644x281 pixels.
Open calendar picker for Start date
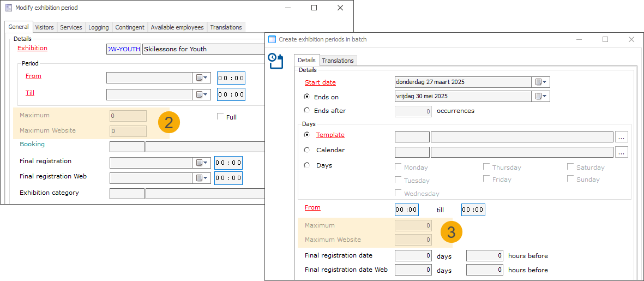pos(540,82)
